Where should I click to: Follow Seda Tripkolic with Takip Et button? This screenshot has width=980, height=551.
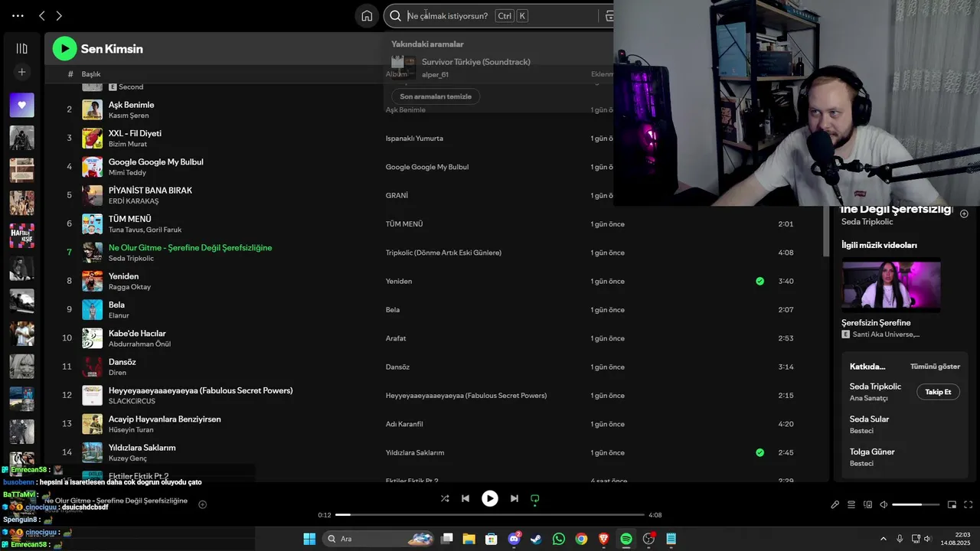point(938,392)
